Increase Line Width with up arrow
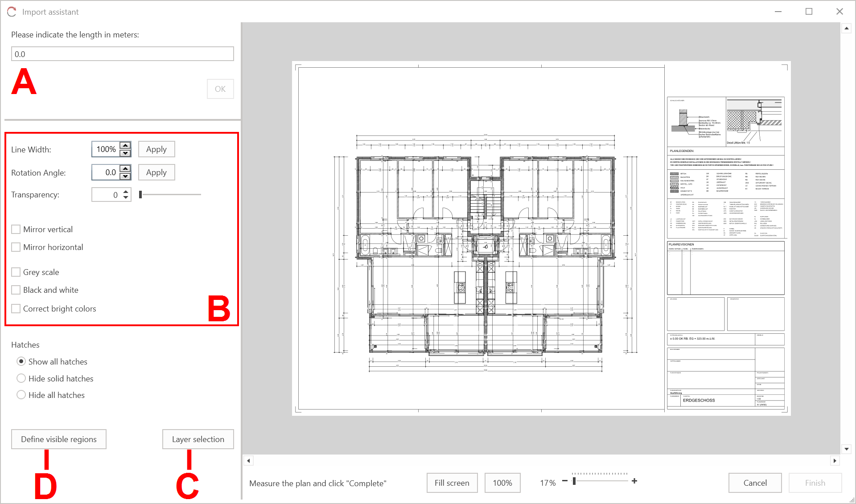This screenshot has height=504, width=856. [126, 145]
